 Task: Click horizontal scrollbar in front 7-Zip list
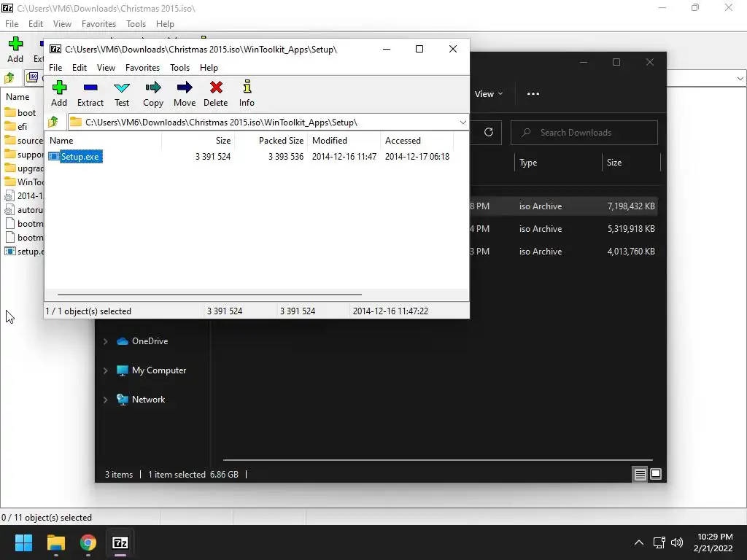(x=209, y=295)
